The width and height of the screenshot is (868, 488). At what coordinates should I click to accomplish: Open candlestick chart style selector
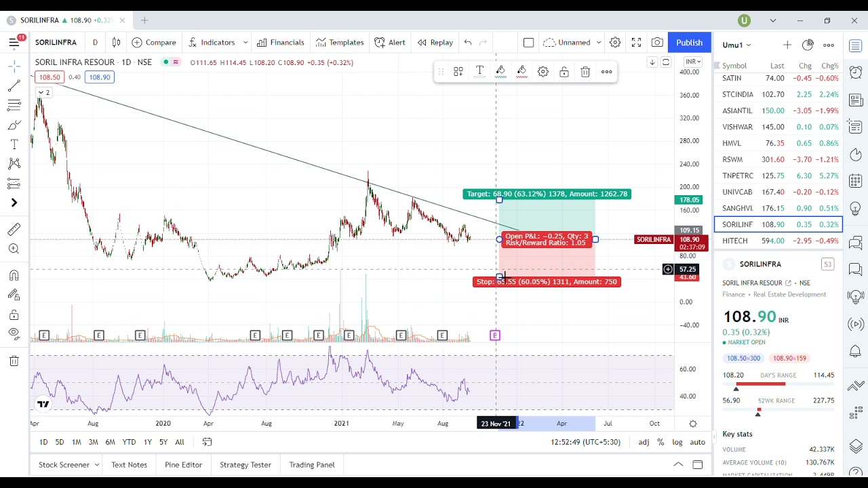116,42
